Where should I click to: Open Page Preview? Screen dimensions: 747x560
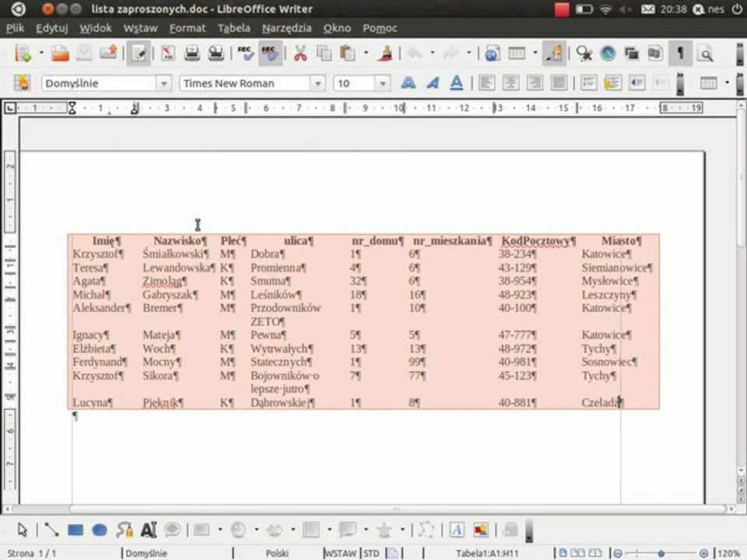click(216, 53)
